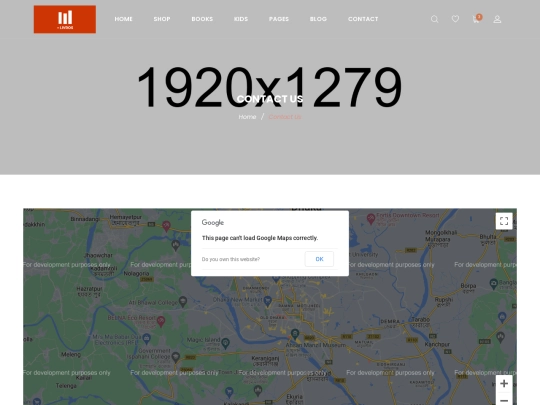Viewport: 540px width, 405px height.
Task: Open the search icon in the header
Action: (435, 19)
